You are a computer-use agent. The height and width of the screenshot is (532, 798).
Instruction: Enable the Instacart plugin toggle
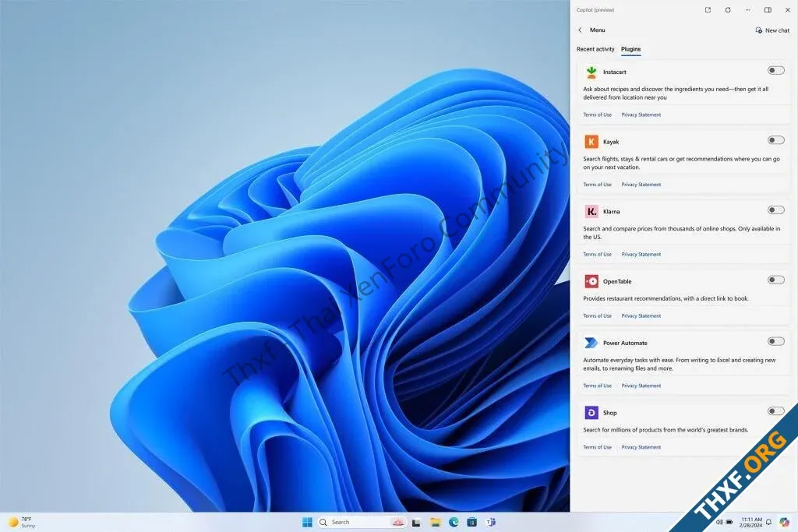point(775,70)
